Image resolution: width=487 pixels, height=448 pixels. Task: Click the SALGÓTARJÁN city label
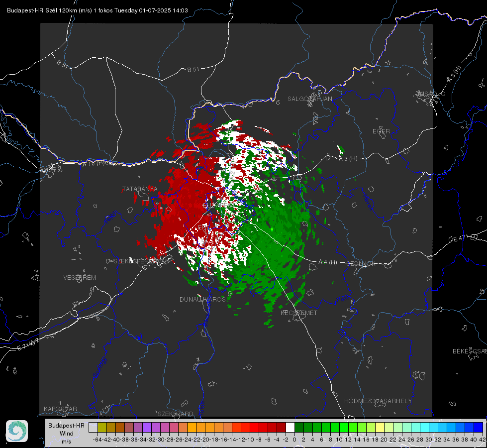(x=309, y=99)
